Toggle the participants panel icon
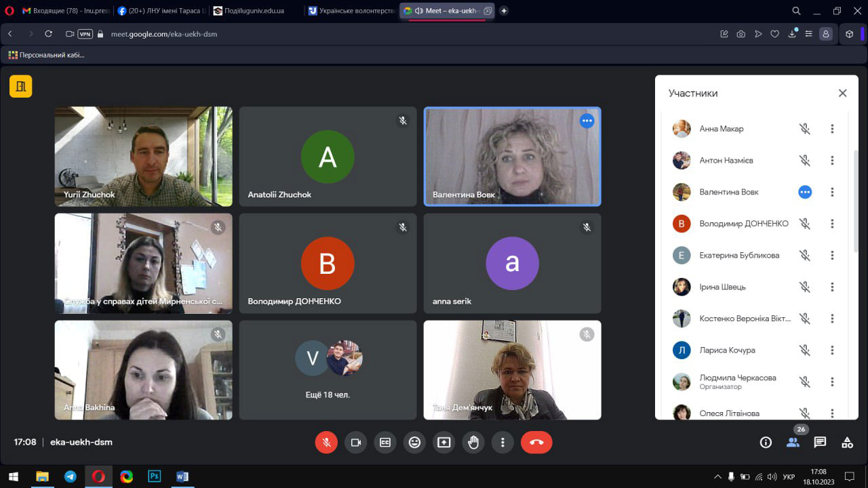 pyautogui.click(x=793, y=443)
